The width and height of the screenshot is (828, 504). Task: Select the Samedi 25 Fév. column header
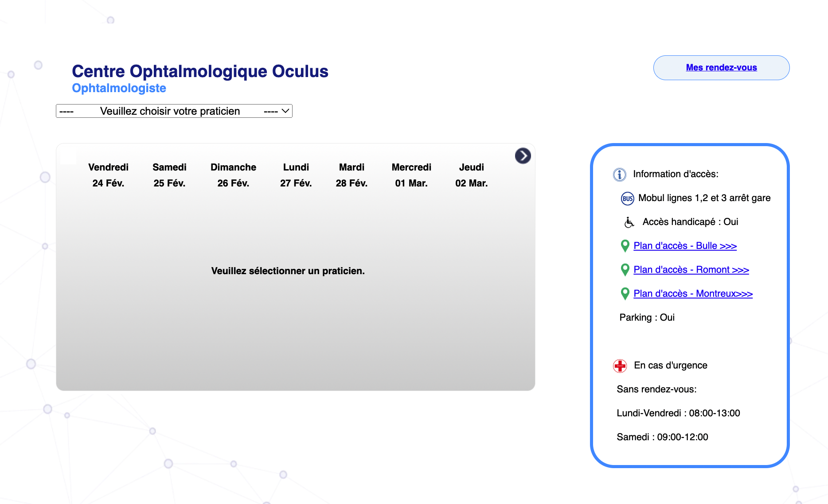[x=169, y=175]
